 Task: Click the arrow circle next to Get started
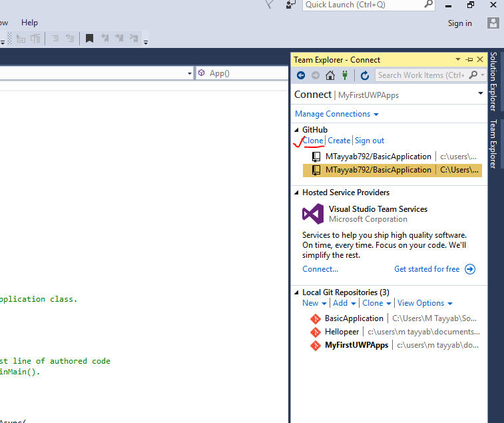[470, 269]
